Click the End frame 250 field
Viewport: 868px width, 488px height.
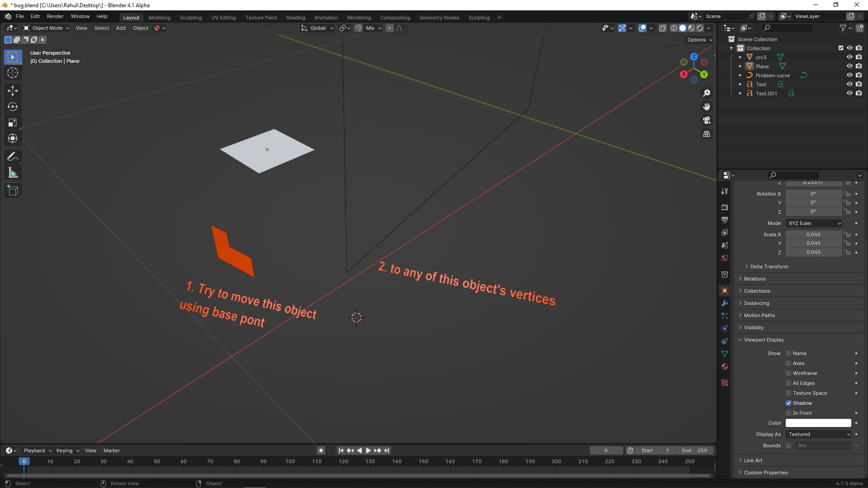694,450
